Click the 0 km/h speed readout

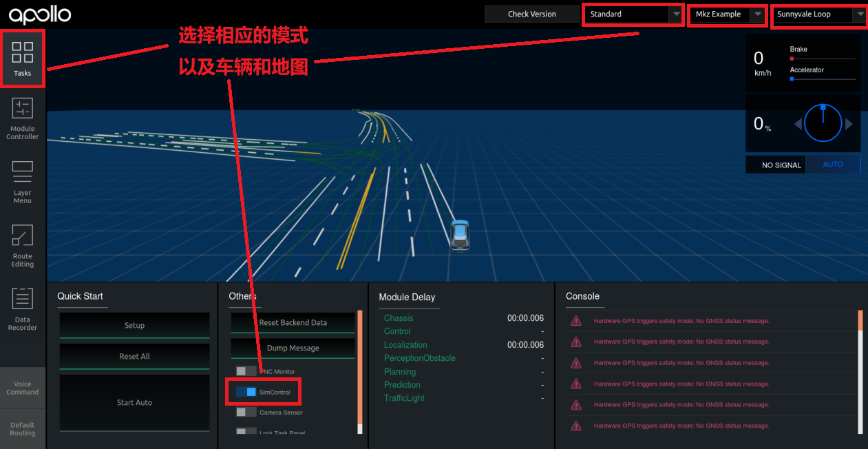point(763,63)
